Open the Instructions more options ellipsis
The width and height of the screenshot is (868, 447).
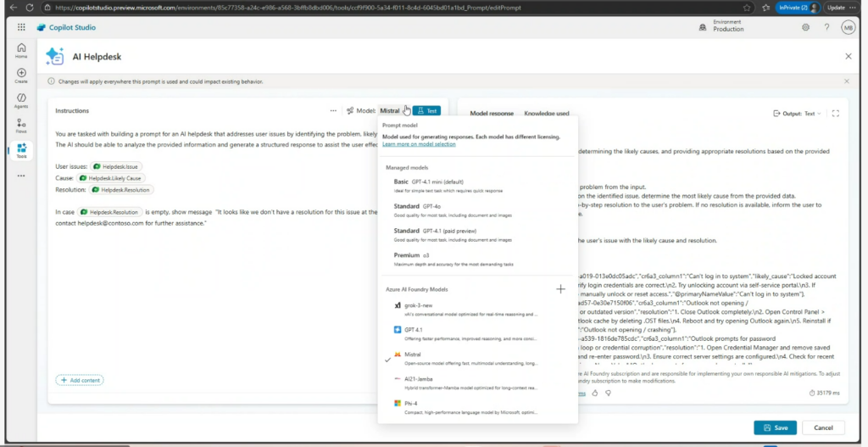pos(333,111)
